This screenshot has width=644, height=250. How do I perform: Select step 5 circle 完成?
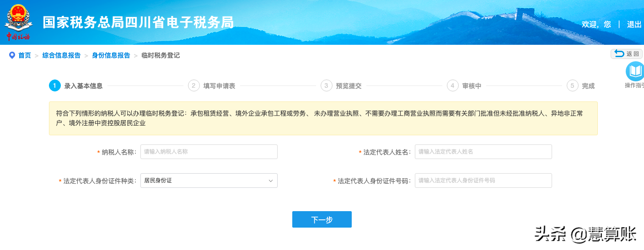point(573,85)
